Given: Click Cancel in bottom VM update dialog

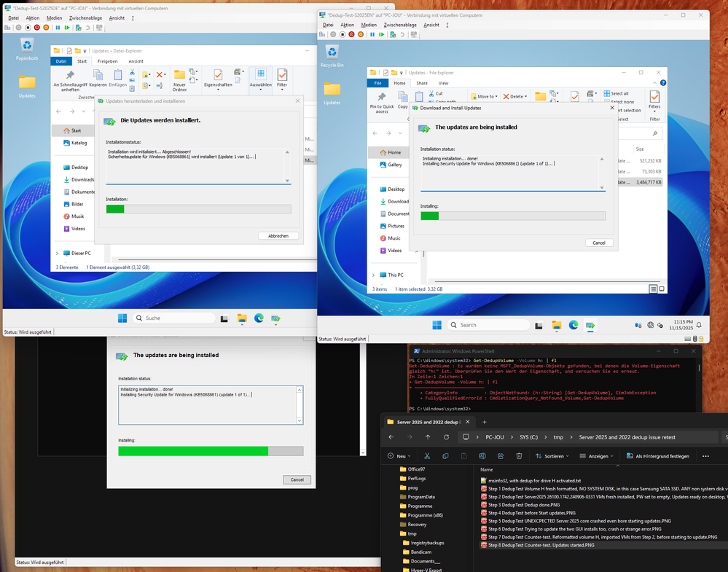Looking at the screenshot, I should click(297, 479).
